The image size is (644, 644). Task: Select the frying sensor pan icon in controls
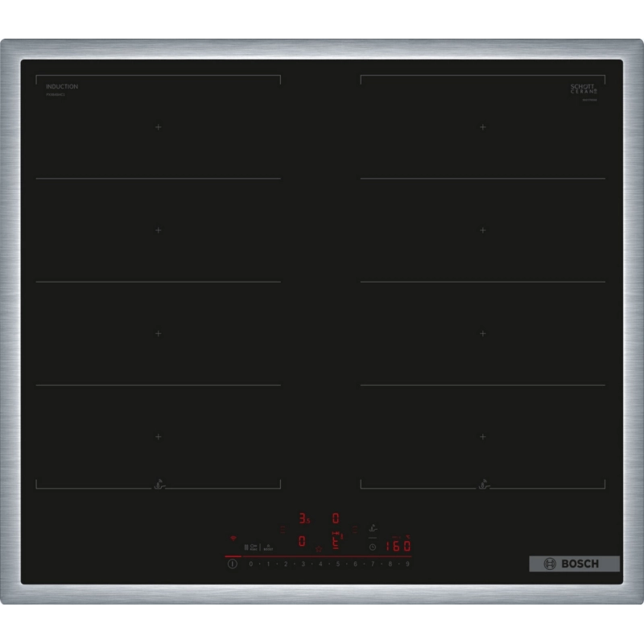click(x=373, y=529)
